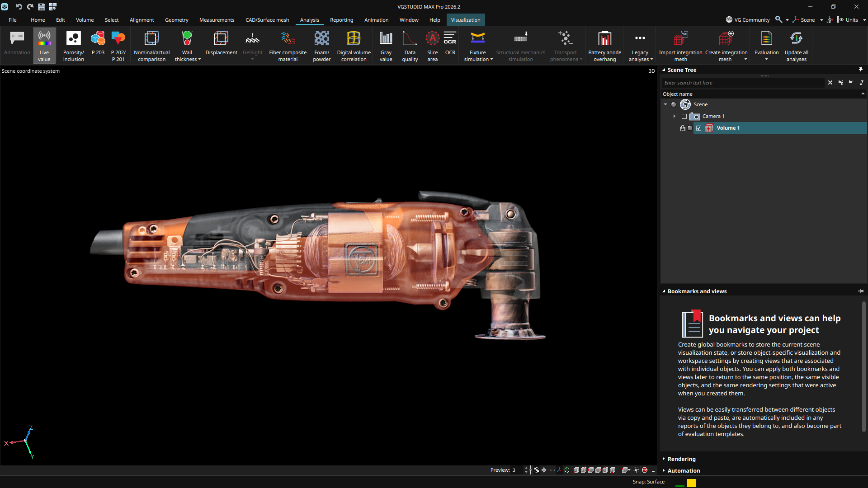The height and width of the screenshot is (488, 868).
Task: Start the Gray value analysis
Action: pyautogui.click(x=386, y=46)
